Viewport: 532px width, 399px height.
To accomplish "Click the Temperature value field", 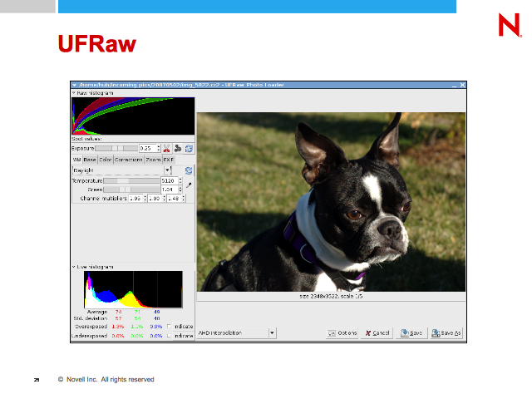I will (x=170, y=181).
